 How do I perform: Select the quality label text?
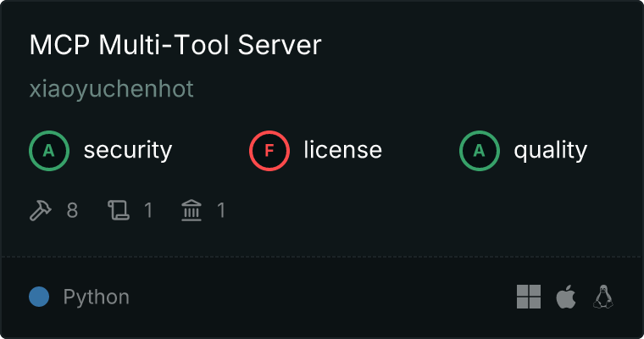(550, 151)
